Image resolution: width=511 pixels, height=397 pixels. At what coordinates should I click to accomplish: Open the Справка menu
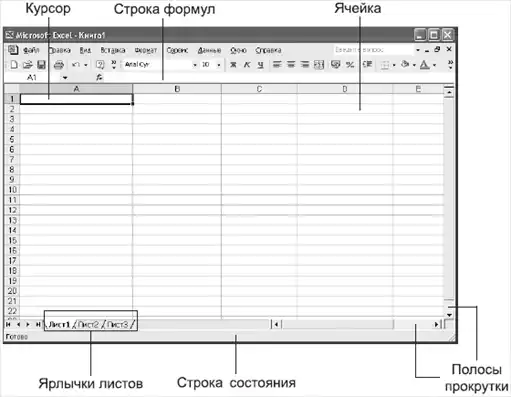[x=268, y=50]
